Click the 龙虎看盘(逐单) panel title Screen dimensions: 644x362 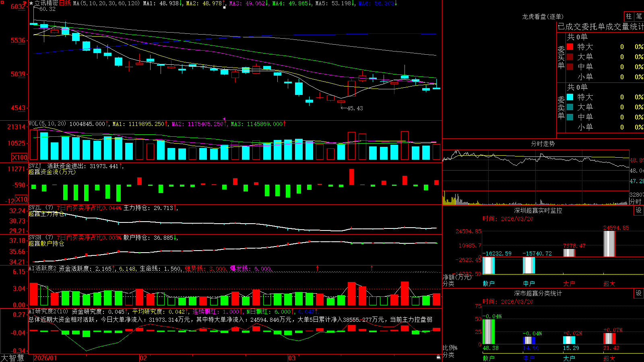click(x=543, y=16)
